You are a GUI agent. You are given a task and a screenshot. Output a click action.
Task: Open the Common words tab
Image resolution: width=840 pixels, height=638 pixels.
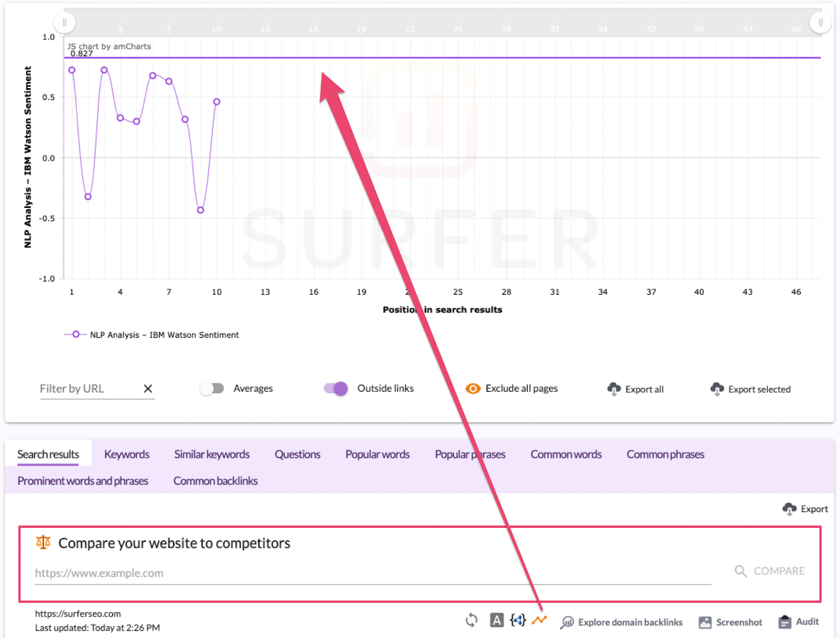tap(566, 454)
